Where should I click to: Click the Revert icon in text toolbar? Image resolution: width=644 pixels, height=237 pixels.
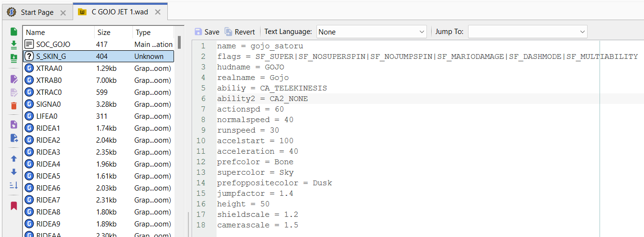(x=229, y=32)
